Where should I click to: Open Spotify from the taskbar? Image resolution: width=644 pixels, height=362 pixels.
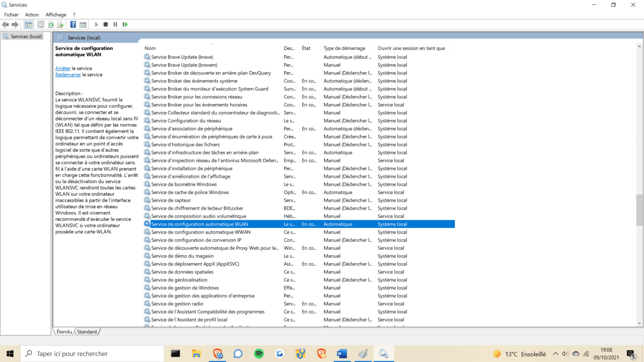pyautogui.click(x=259, y=354)
